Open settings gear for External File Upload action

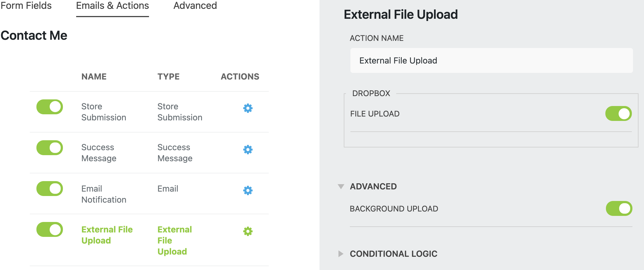coord(248,231)
